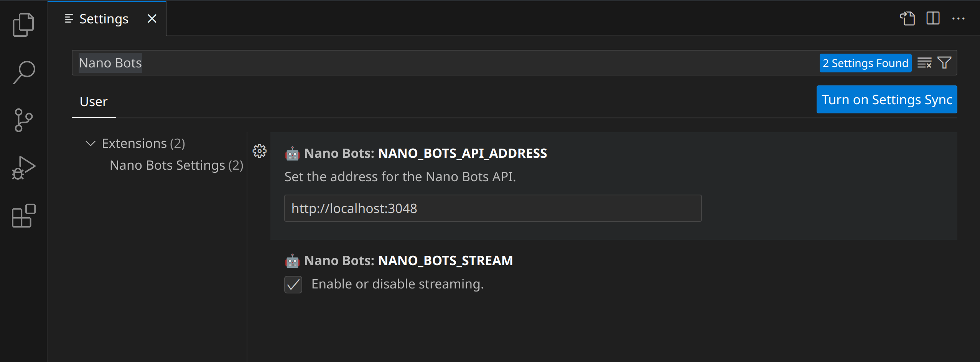980x362 pixels.
Task: Select Extensions (2) in the settings tree
Action: [143, 143]
